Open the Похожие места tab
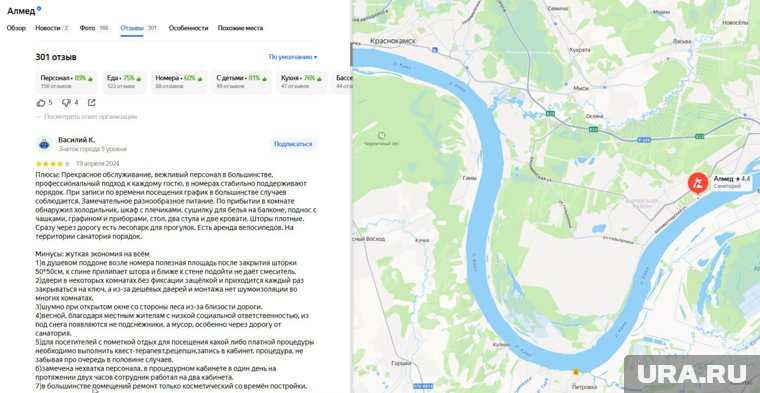Screen dimensions: 760x393 click(x=240, y=28)
